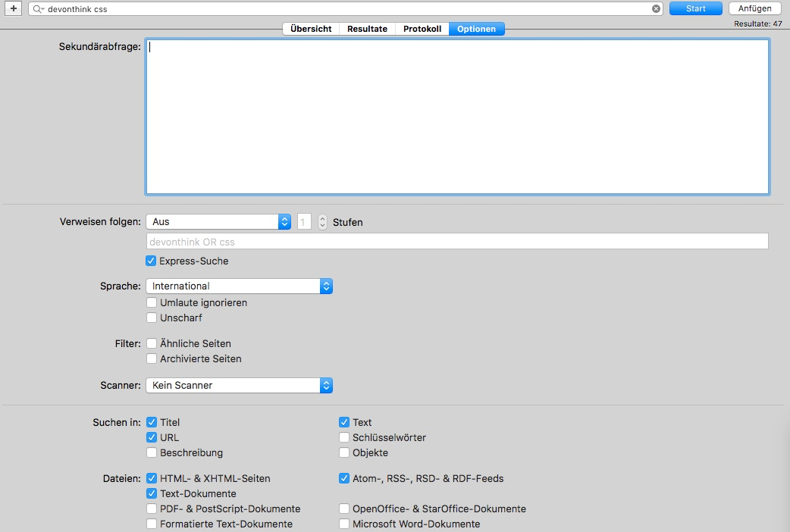The image size is (790, 532).
Task: Click the Anfügen button
Action: [x=754, y=8]
